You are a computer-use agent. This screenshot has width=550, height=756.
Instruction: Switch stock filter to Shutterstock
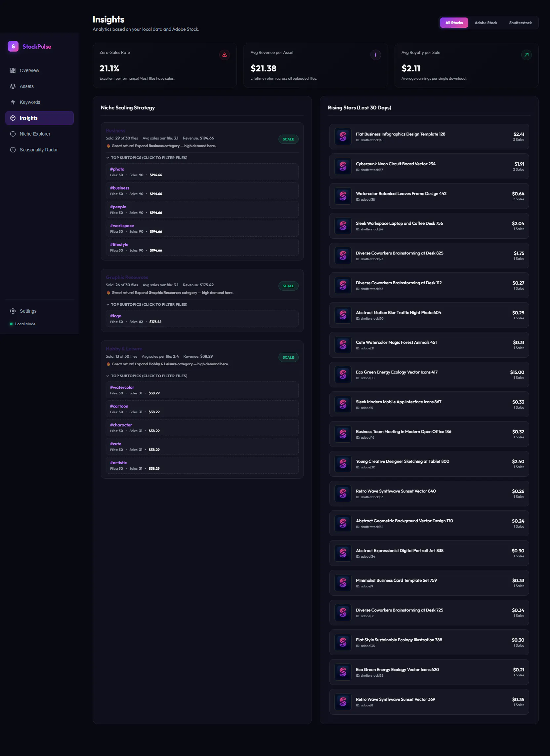tap(520, 23)
